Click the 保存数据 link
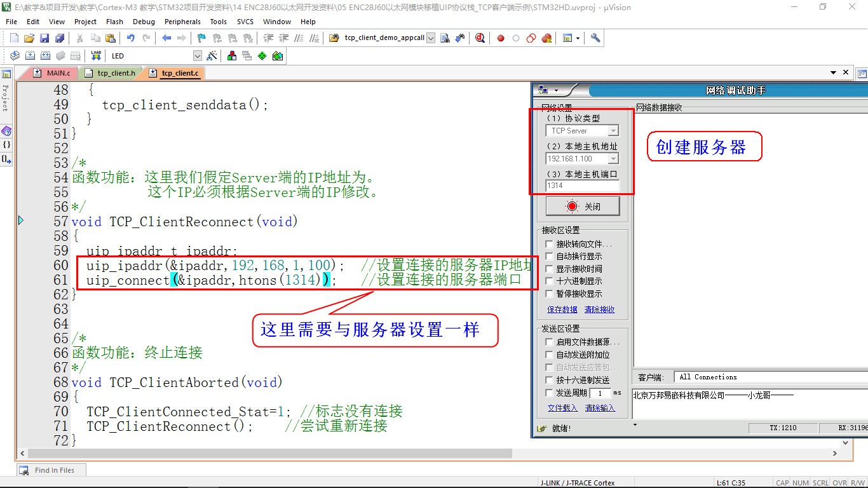 (x=562, y=309)
